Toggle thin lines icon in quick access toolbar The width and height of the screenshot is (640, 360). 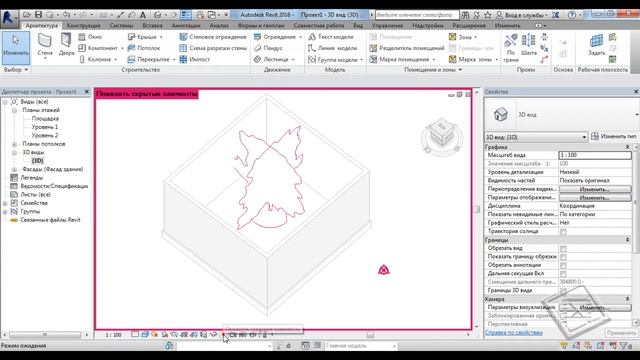click(x=186, y=15)
